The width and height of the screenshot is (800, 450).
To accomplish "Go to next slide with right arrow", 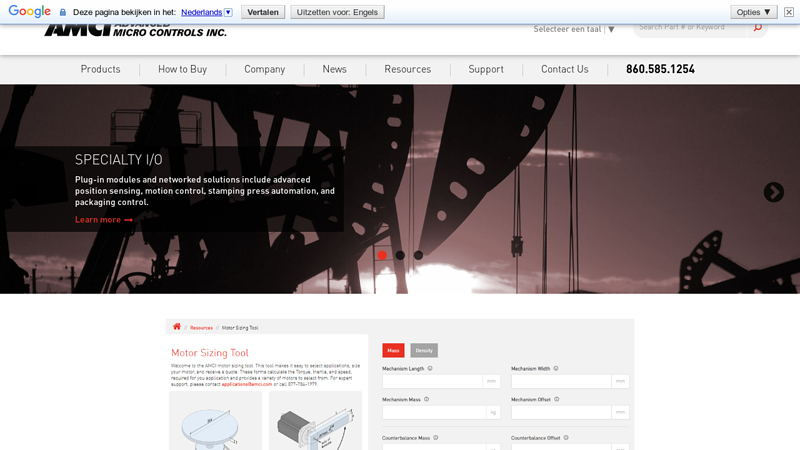I will [x=773, y=192].
